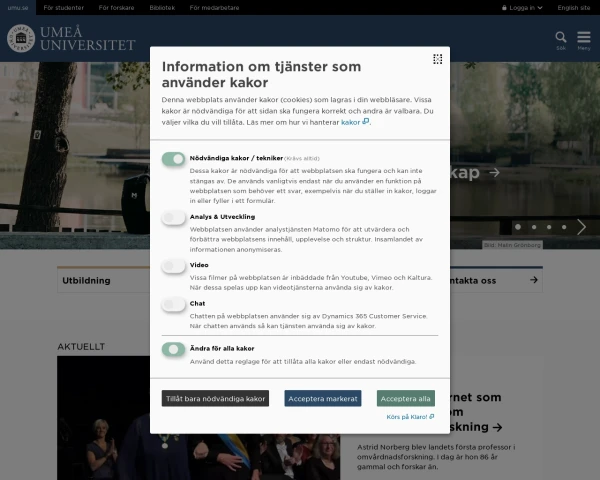Screen dimensions: 600x480
Task: Click next slide arrow in hero carousel
Action: 582,227
